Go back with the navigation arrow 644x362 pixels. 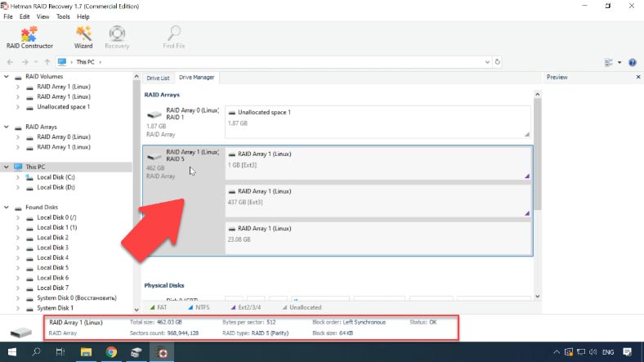coord(11,62)
